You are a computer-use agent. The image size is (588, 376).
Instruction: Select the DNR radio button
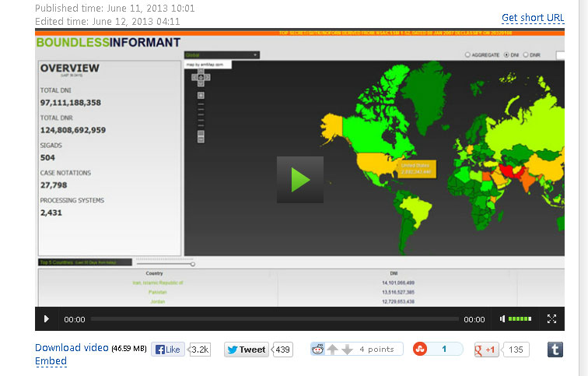tap(526, 54)
